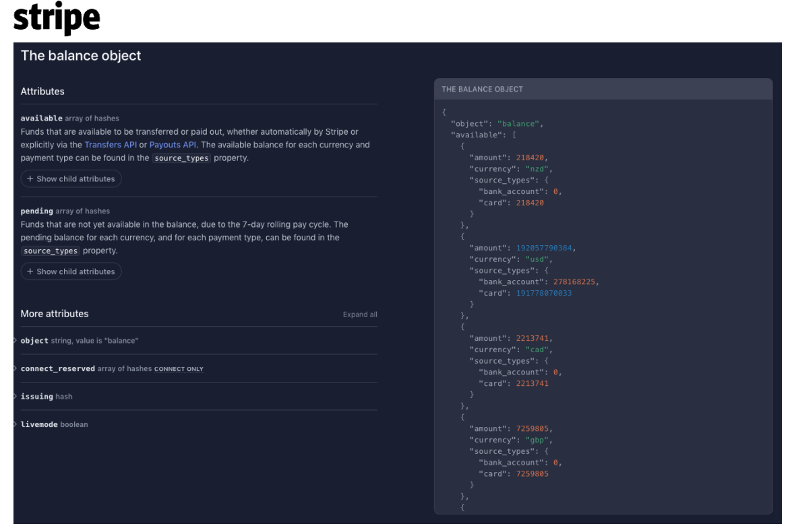The height and width of the screenshot is (532, 794).
Task: Open the Transfers API link
Action: tap(111, 145)
